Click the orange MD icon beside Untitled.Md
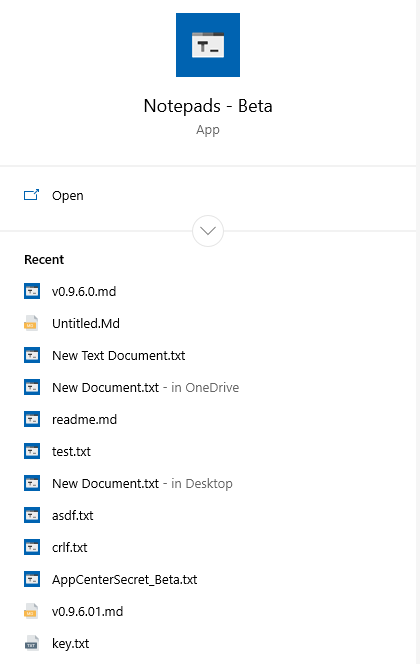 pyautogui.click(x=31, y=324)
